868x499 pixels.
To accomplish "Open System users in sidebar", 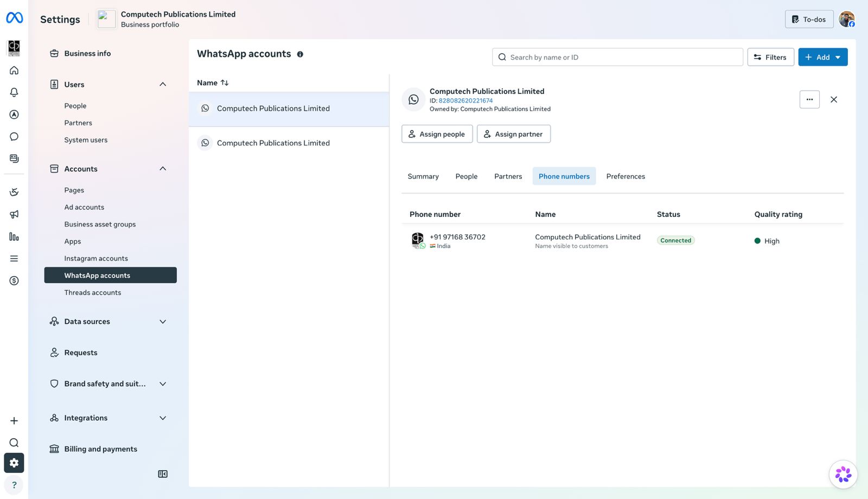I will pyautogui.click(x=86, y=140).
